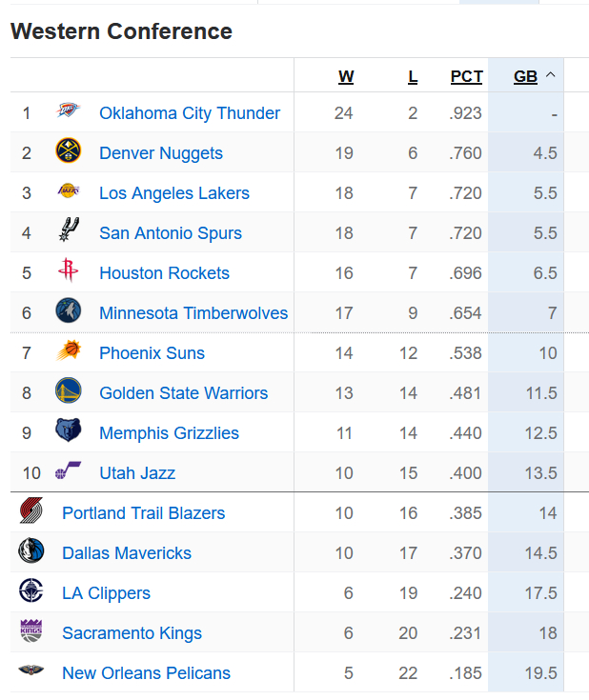Click the Phoenix Suns logo icon

click(x=68, y=352)
